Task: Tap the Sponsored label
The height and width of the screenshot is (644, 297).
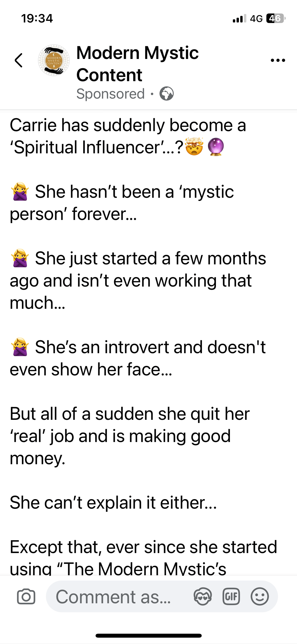Action: [110, 94]
